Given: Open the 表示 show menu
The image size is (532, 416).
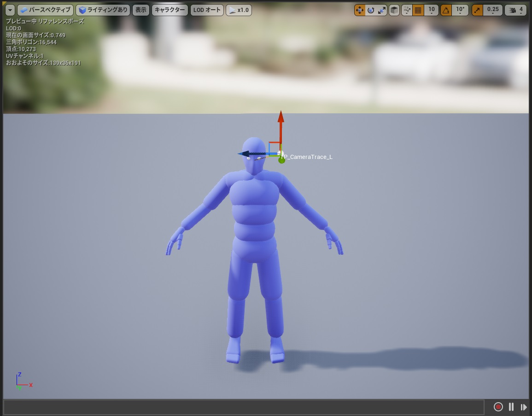Looking at the screenshot, I should pyautogui.click(x=141, y=10).
